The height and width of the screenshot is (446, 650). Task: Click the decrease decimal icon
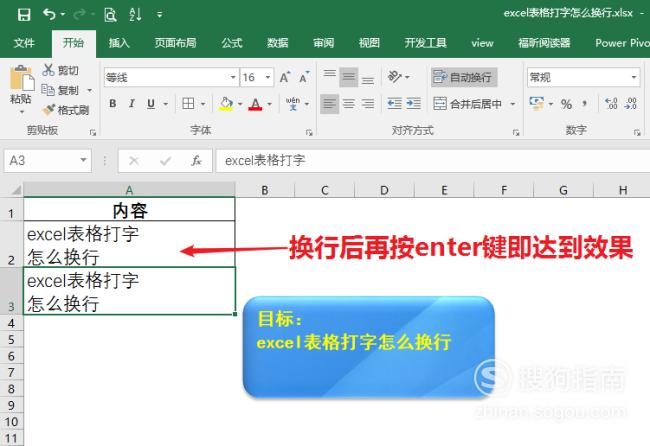pos(631,103)
